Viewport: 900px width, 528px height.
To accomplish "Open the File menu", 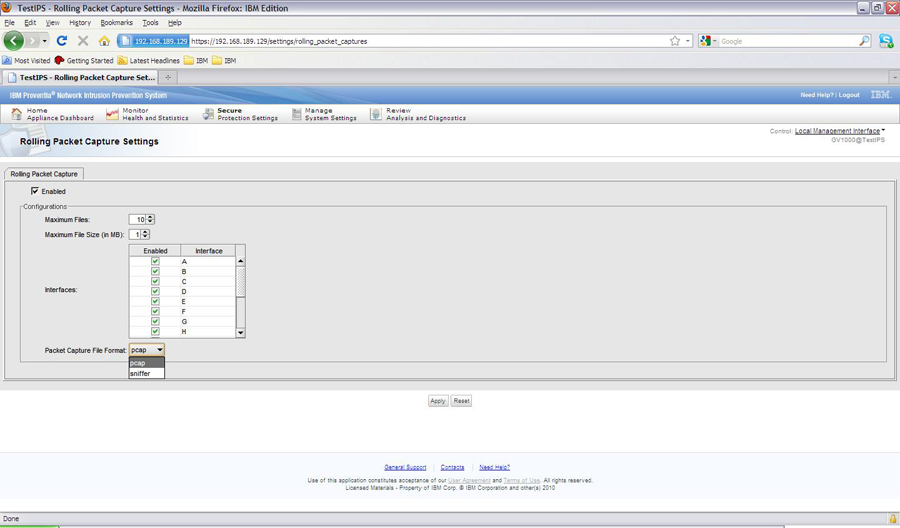I will pos(10,22).
